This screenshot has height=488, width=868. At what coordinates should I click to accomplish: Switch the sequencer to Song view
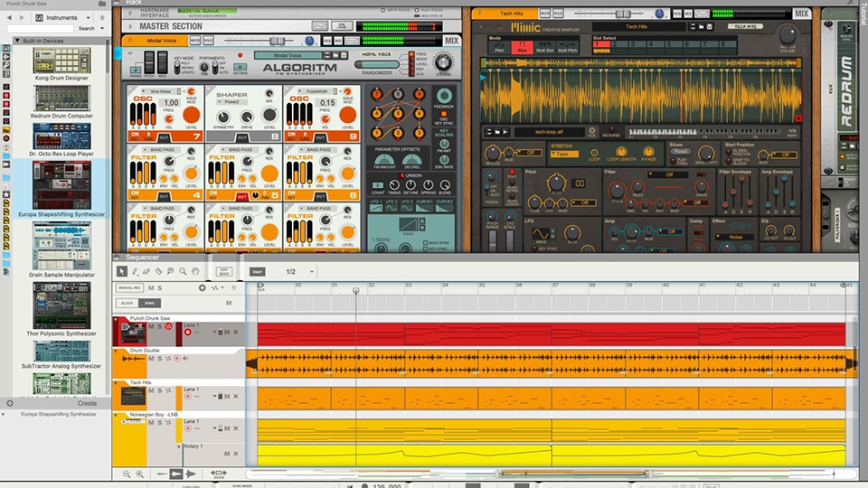point(149,303)
